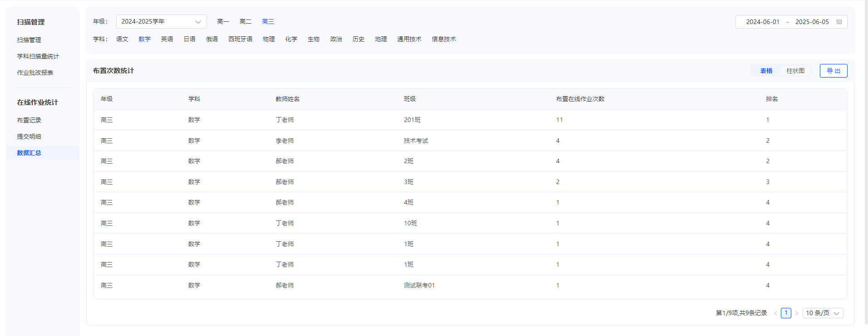The width and height of the screenshot is (868, 336).
Task: Click the 导出 export button
Action: click(x=833, y=71)
